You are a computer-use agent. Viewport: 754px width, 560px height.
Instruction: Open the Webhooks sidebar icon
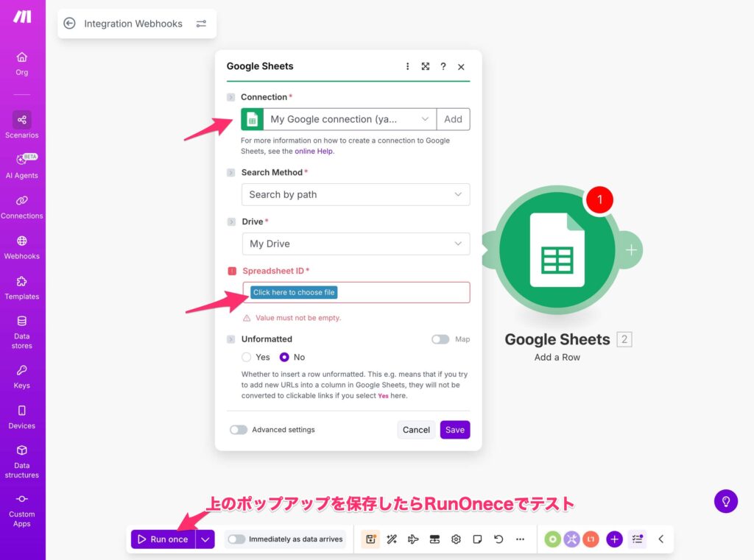tap(22, 247)
